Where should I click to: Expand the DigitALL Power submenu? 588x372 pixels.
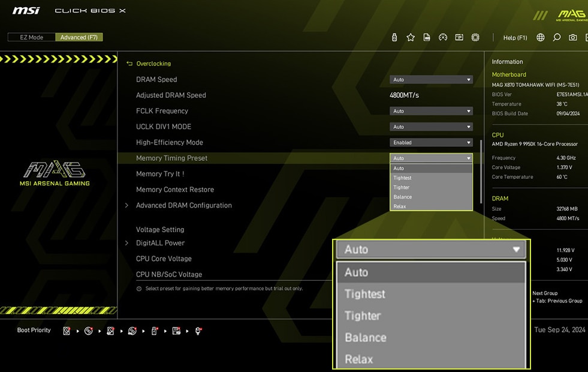[160, 243]
